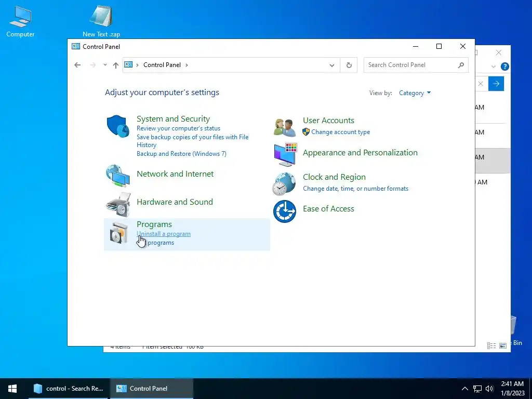Open the Network and Internet globe icon
The image size is (532, 399).
(118, 176)
